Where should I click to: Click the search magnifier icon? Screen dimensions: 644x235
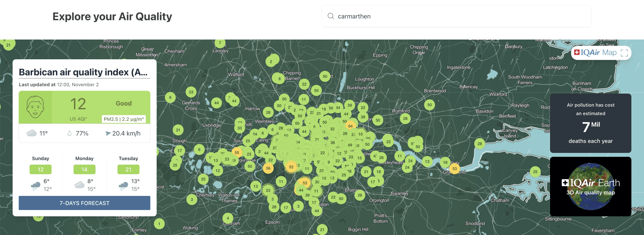(x=331, y=16)
